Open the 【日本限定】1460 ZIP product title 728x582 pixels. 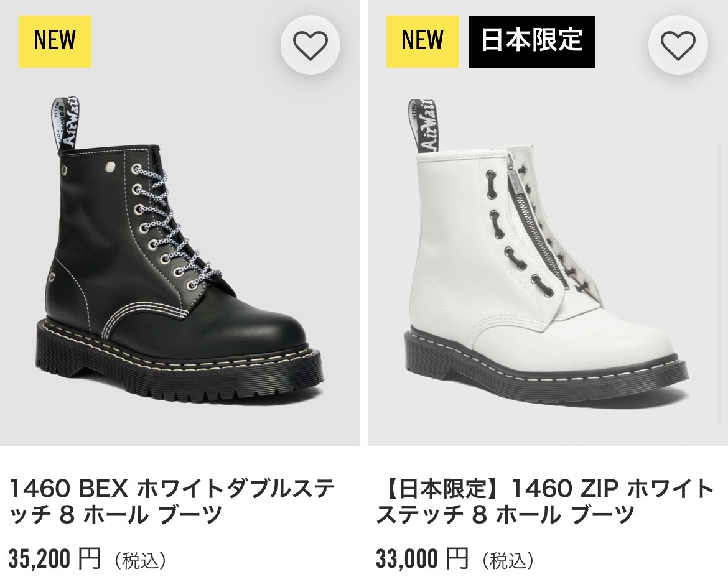point(545,502)
